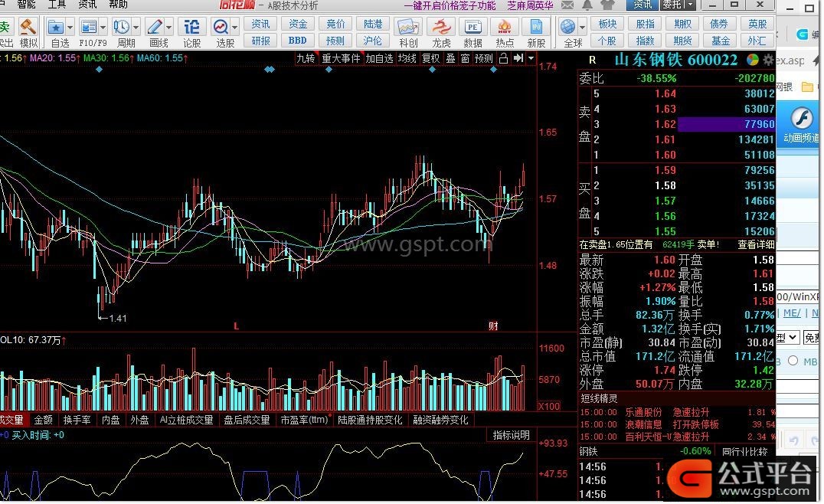Expand the 画线 drawing dropdown arrow
The image size is (824, 504).
coord(168,27)
